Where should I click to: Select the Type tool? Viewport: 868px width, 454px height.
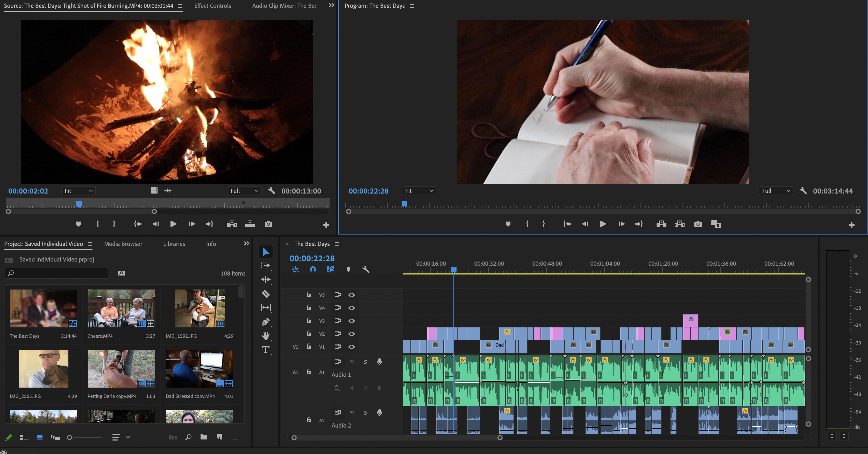[x=266, y=350]
